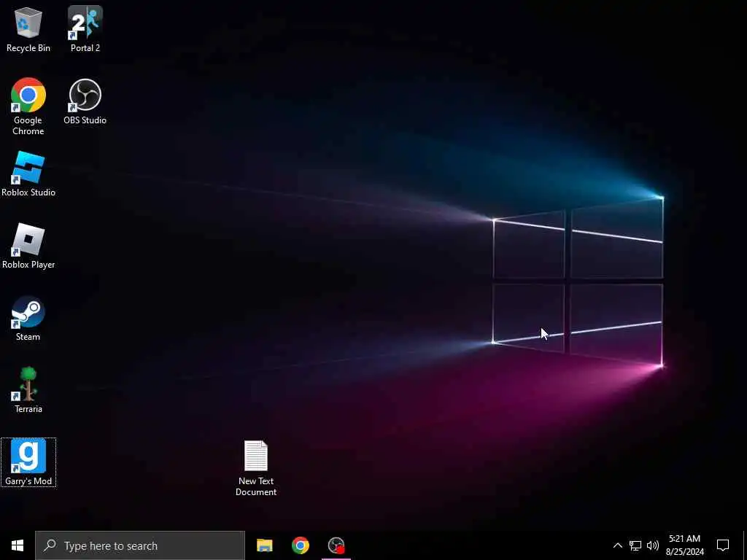Screen dimensions: 747x560
Task: Select the Steam desktop shortcut
Action: click(28, 319)
